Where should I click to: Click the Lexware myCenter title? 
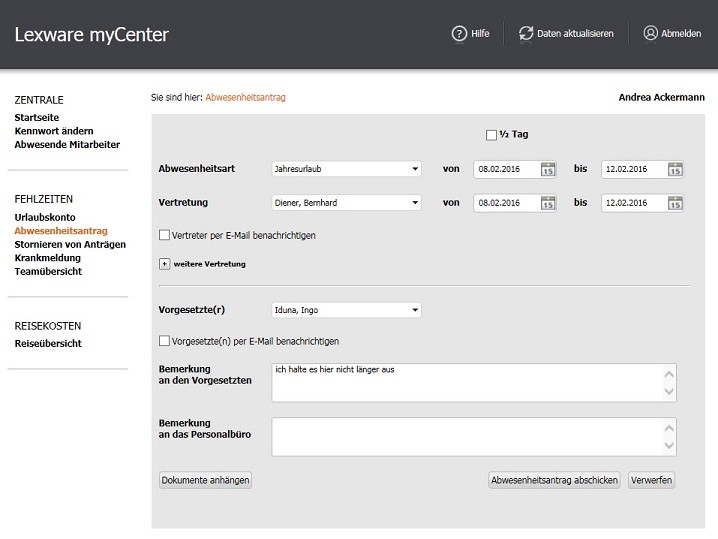[92, 35]
